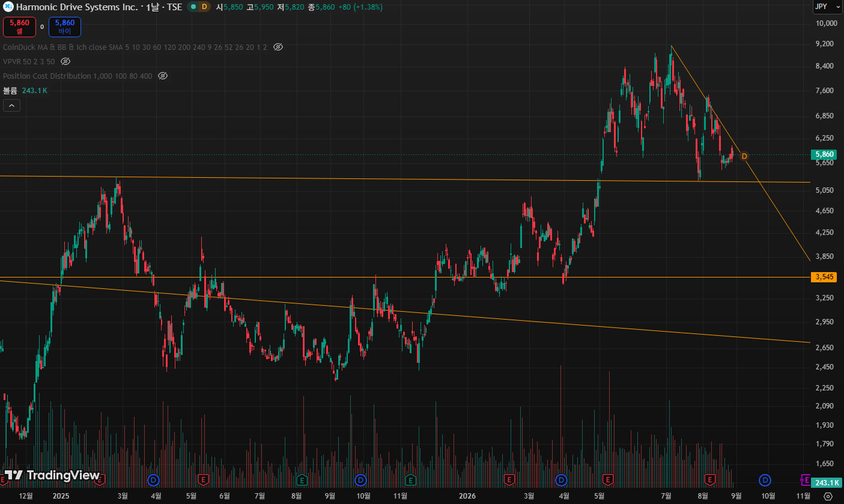The width and height of the screenshot is (844, 504).
Task: Click the 243.1K volume label on price scale
Action: click(x=826, y=482)
